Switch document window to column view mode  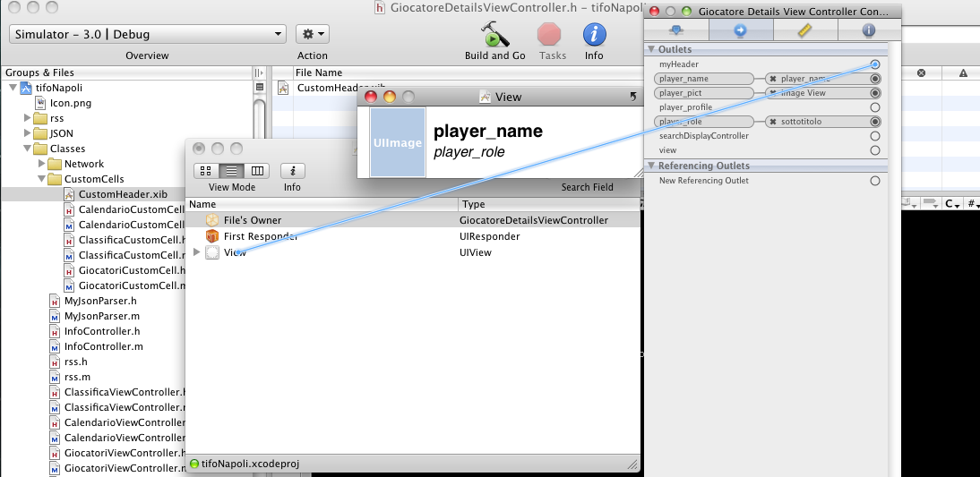click(x=257, y=171)
